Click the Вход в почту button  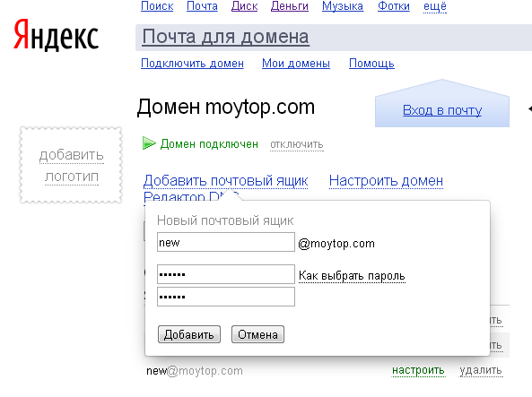(x=442, y=110)
